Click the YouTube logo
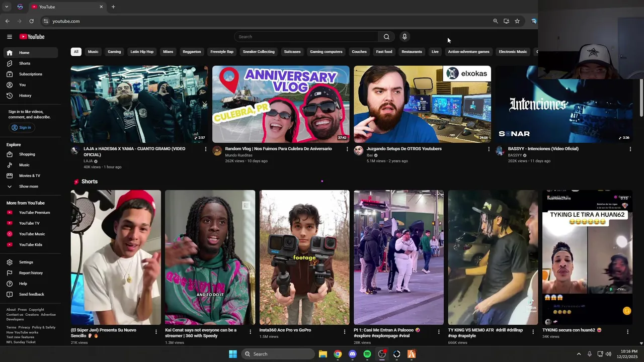Viewport: 644px width, 362px height. (x=32, y=37)
